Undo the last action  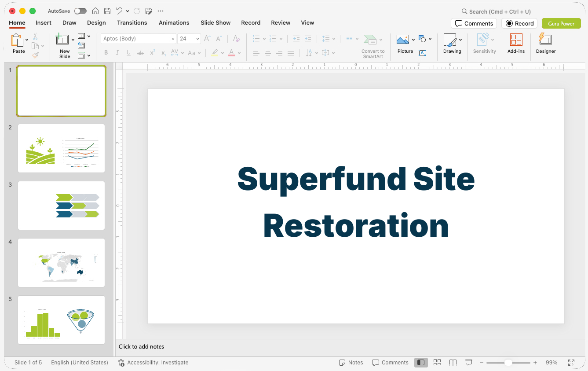(119, 11)
